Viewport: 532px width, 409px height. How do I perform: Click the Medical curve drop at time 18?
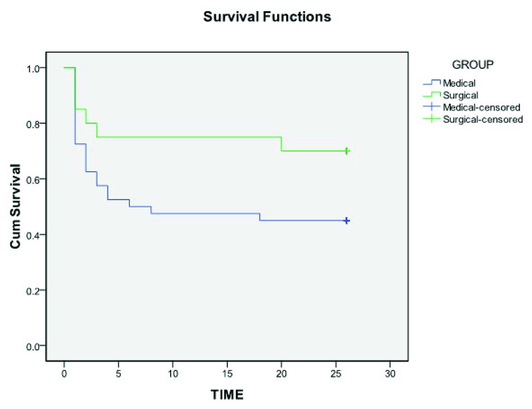click(260, 217)
